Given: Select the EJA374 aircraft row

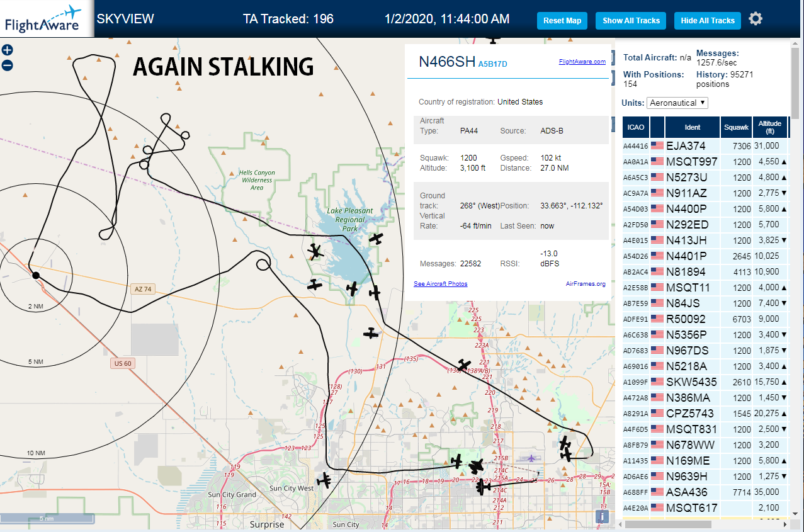Looking at the screenshot, I should pos(706,145).
